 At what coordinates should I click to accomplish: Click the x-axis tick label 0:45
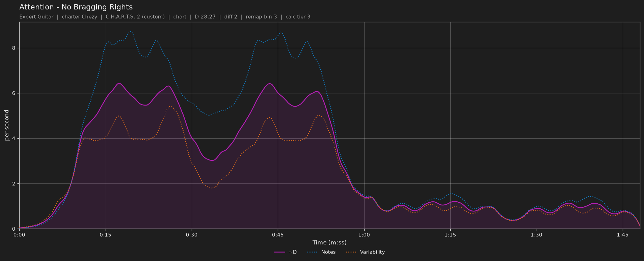point(278,235)
